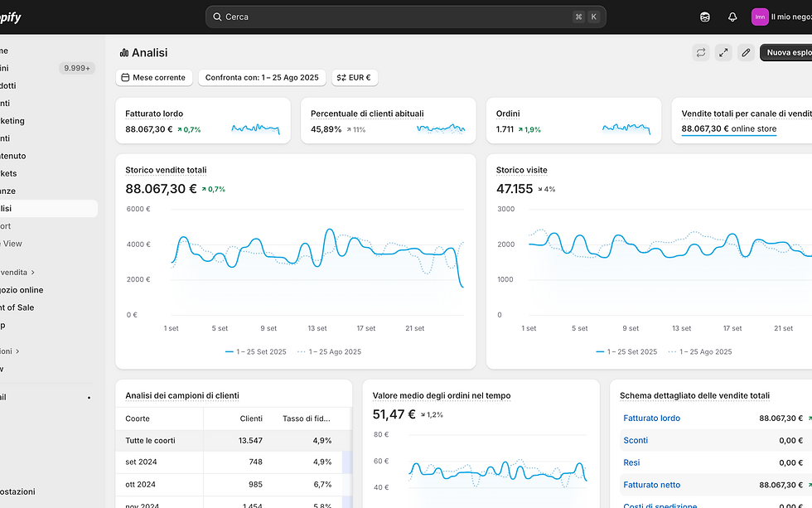The image size is (812, 508).
Task: Toggle the 1 – 25 Ago 2025 legend in Storico vendite
Action: [x=330, y=351]
